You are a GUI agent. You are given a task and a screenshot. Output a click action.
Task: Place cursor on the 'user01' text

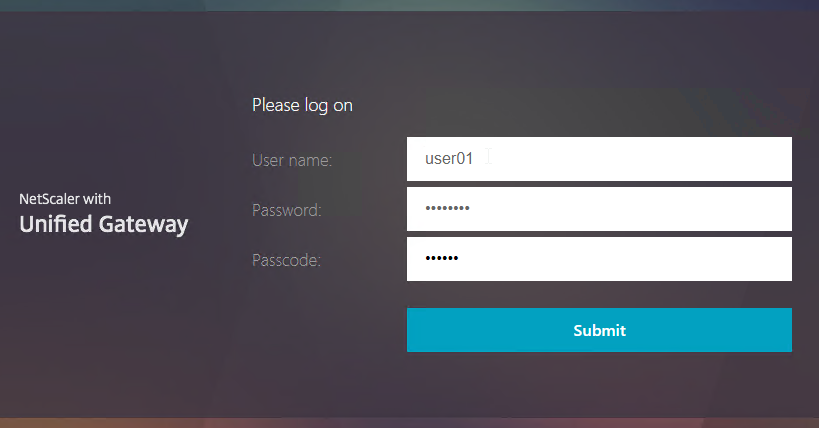point(449,158)
